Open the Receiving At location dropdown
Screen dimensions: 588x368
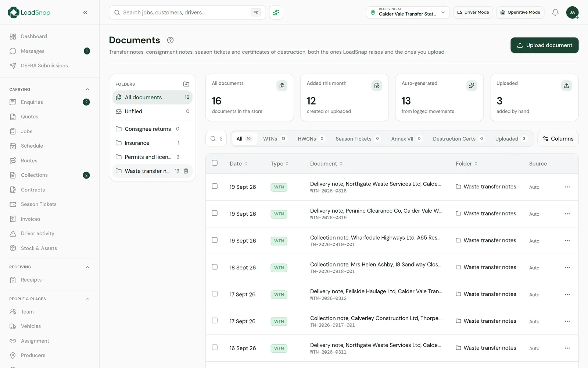(x=408, y=13)
